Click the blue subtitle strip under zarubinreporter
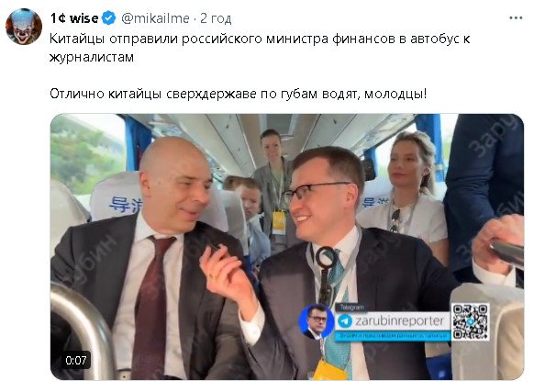Image resolution: width=534 pixels, height=392 pixels. (x=393, y=335)
